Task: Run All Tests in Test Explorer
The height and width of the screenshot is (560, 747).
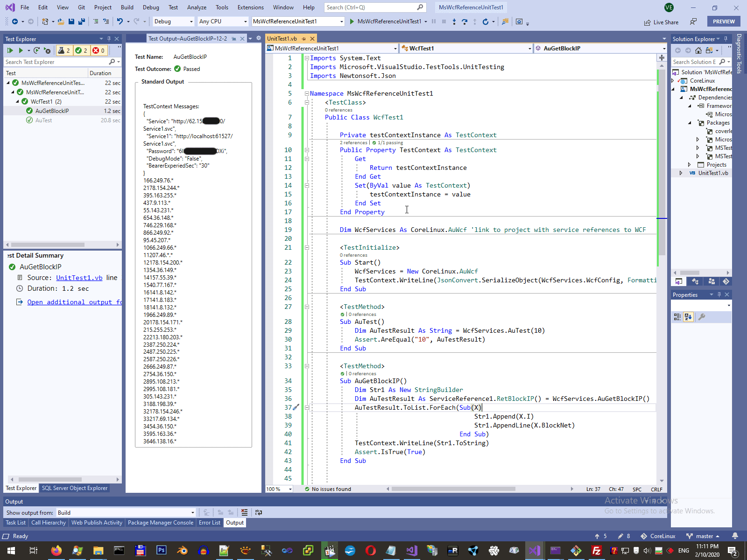Action: 10,50
